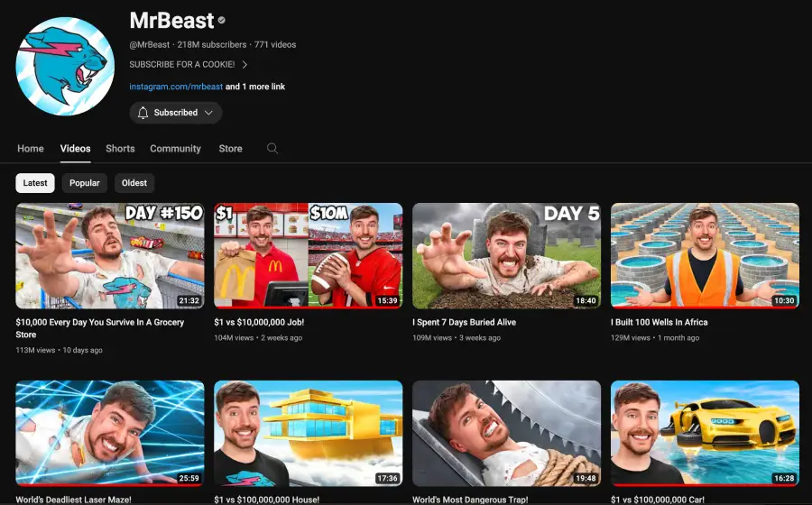Image resolution: width=812 pixels, height=505 pixels.
Task: Click '109M views • 3 weeks ago' text
Action: [x=457, y=338]
